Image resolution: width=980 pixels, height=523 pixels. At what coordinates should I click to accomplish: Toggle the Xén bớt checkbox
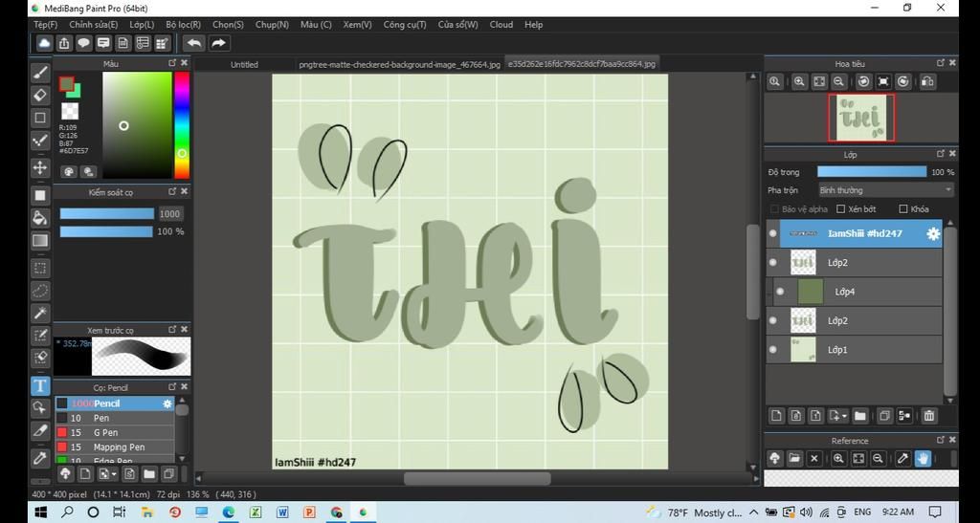[x=841, y=209]
